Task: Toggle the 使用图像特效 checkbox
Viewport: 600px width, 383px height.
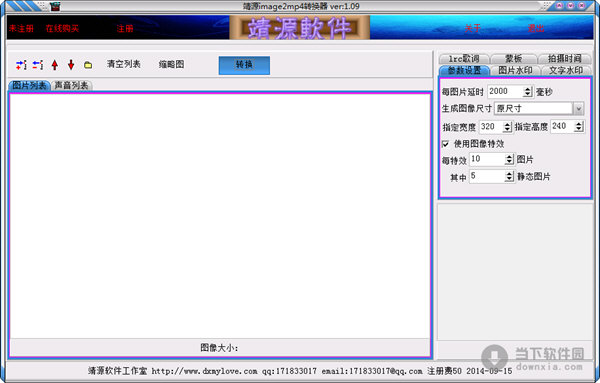Action: [x=445, y=144]
